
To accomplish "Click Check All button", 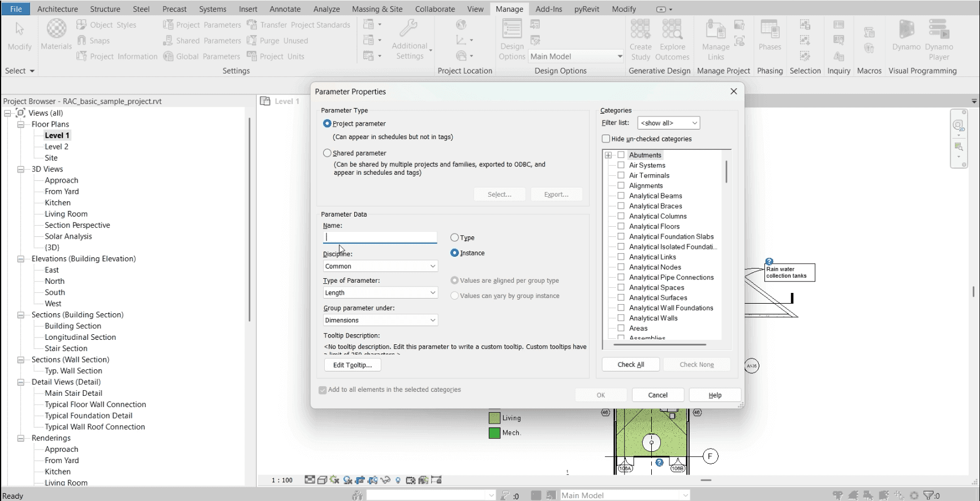I will (631, 365).
